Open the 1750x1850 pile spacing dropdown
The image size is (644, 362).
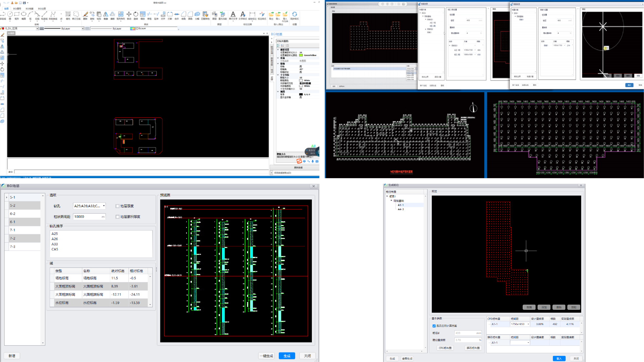click(x=528, y=324)
